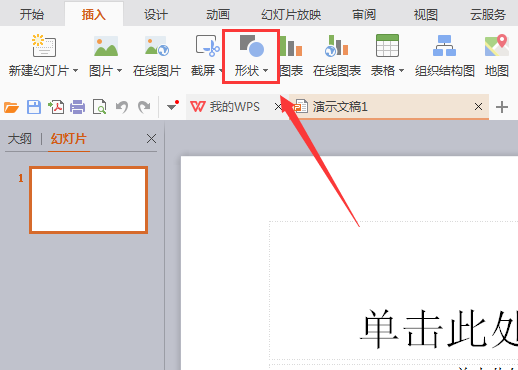Switch to the 审阅 tab
This screenshot has height=370, width=518.
point(364,15)
